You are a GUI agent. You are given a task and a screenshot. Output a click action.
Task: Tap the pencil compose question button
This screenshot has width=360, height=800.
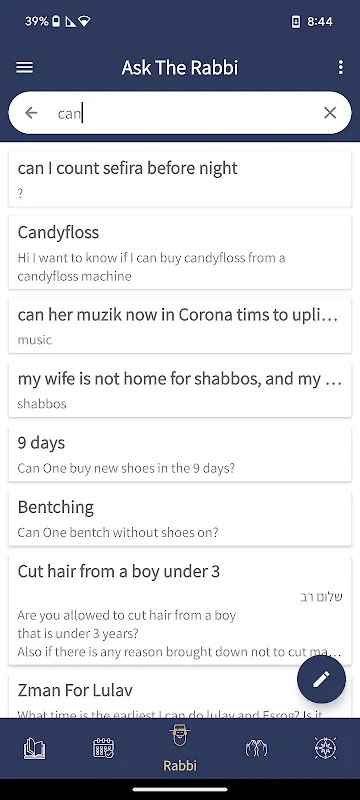(321, 680)
